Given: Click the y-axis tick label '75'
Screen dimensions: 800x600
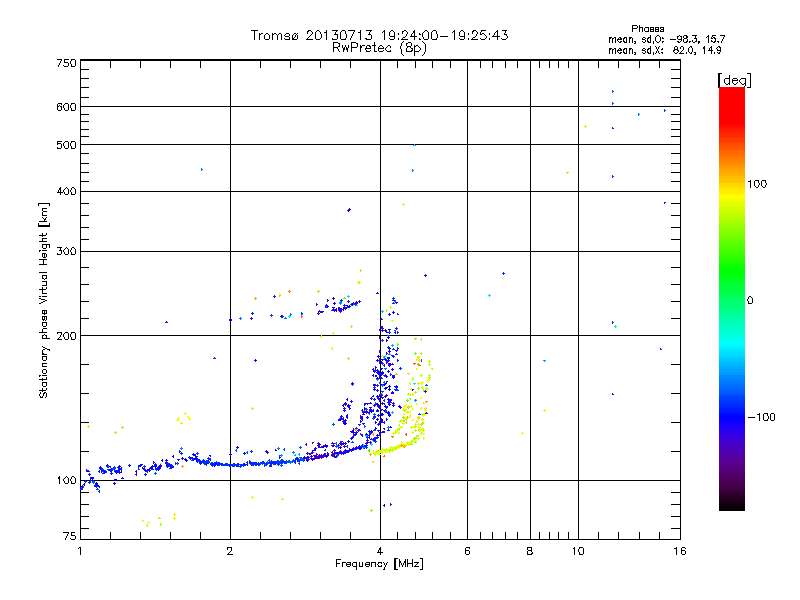Looking at the screenshot, I should (x=70, y=536).
